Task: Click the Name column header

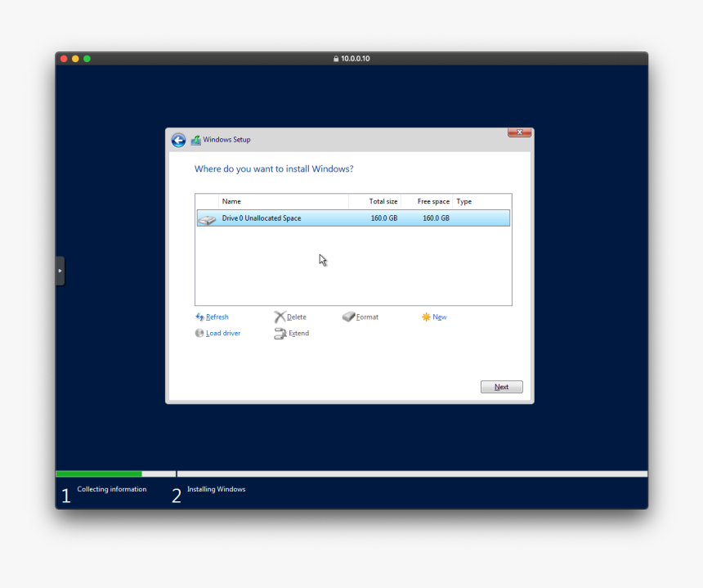Action: tap(231, 201)
